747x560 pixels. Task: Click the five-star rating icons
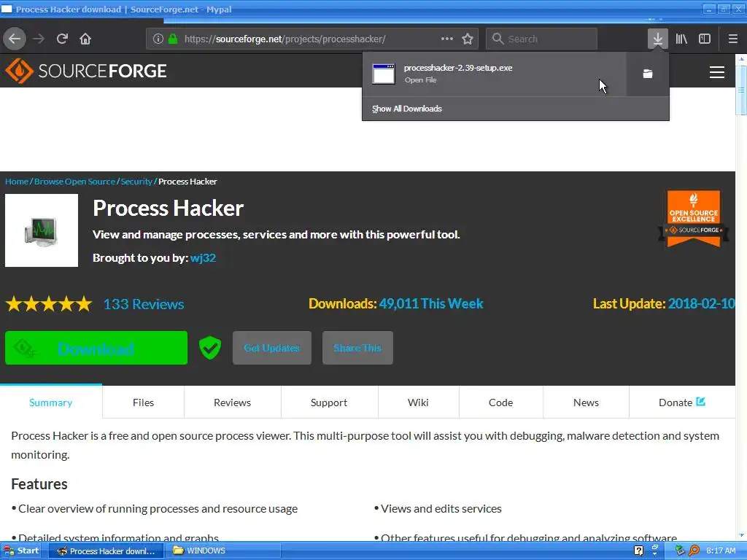tap(49, 304)
